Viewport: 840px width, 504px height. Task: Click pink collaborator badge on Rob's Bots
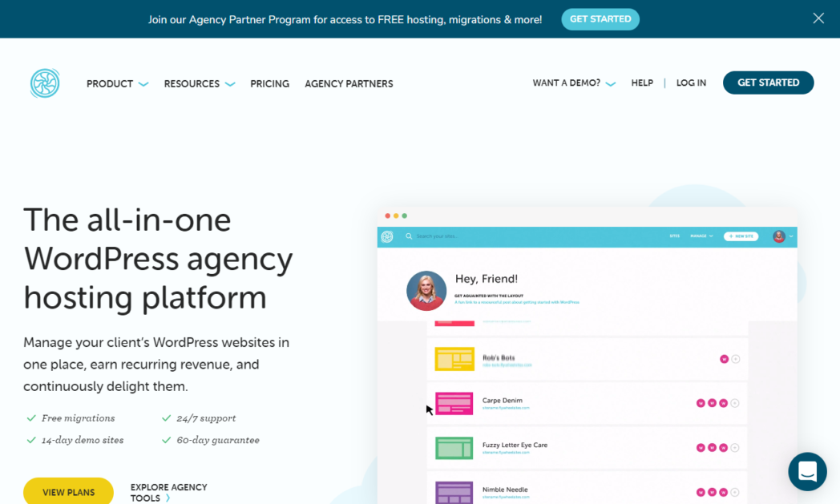point(724,359)
